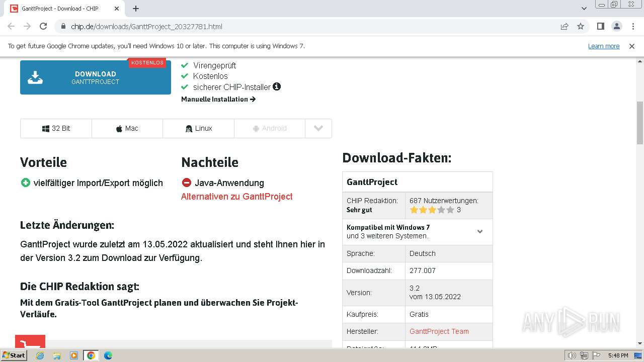Click the Nachteile heading

[210, 162]
